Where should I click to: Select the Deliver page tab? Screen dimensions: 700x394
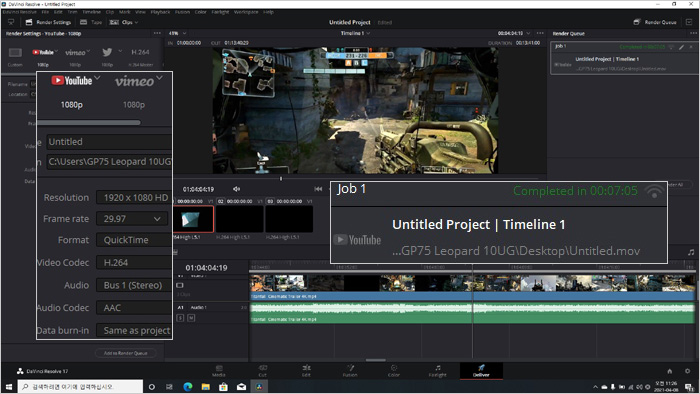coord(481,371)
